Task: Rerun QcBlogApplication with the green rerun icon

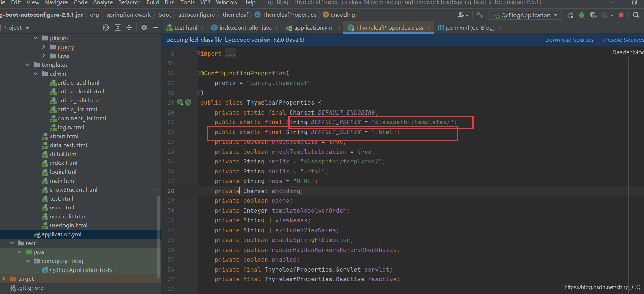Action: 570,15
